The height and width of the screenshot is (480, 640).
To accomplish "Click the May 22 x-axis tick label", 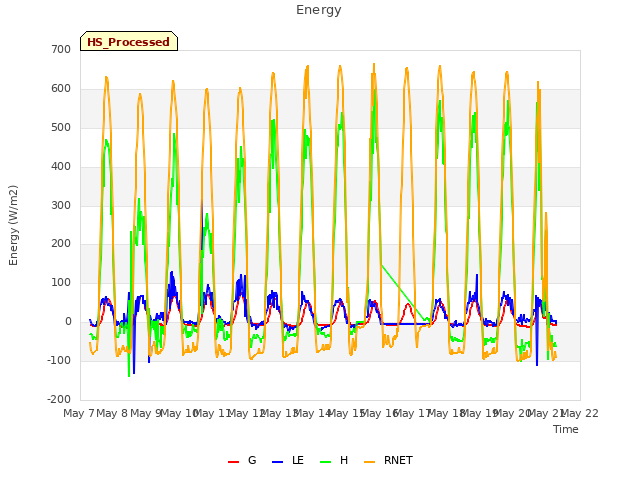I will 580,413.
